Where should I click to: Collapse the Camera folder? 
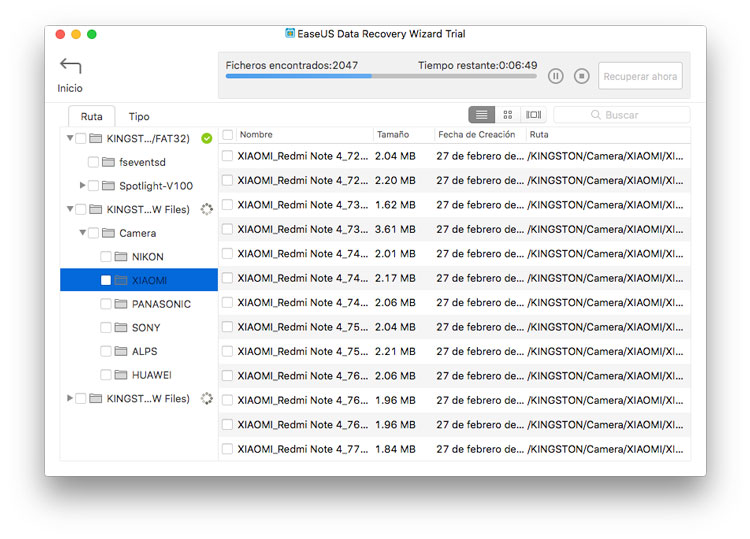click(82, 232)
